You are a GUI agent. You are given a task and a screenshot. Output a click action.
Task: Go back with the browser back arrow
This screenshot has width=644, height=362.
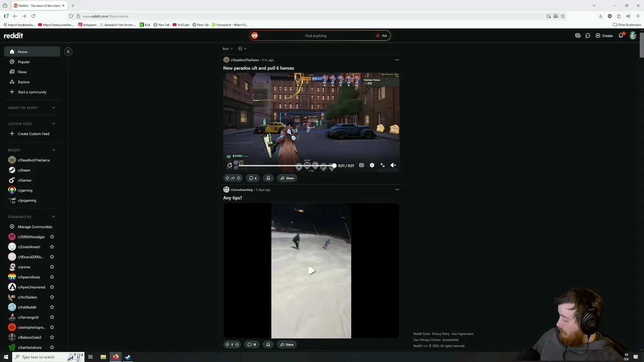tap(15, 16)
